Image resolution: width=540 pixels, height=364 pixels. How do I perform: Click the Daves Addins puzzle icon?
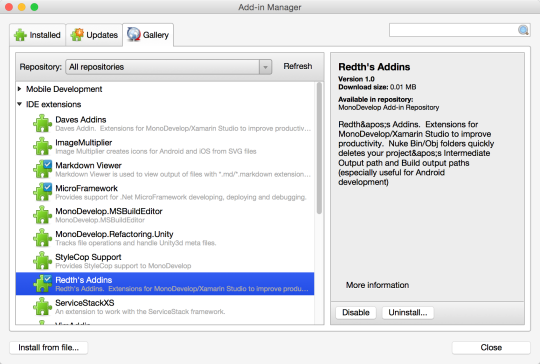point(42,123)
